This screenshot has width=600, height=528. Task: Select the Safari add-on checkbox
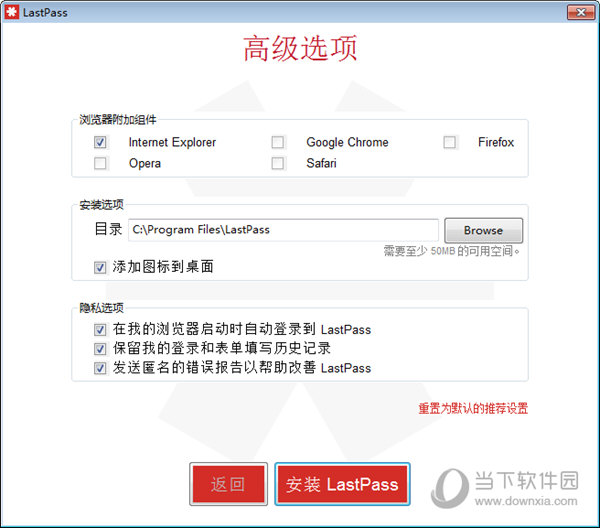(277, 163)
